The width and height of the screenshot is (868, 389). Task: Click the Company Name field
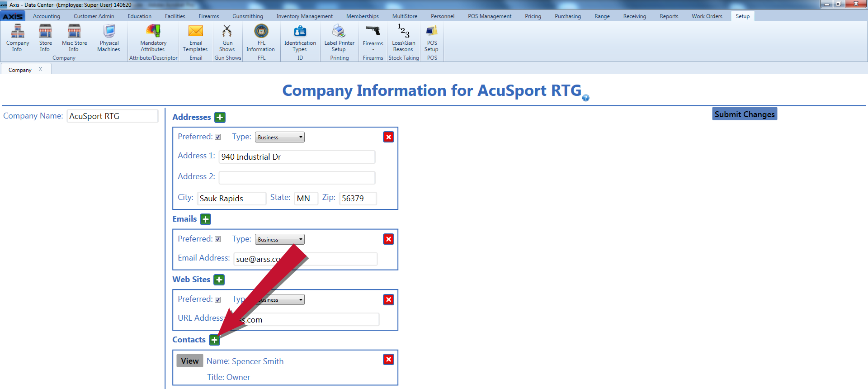(113, 116)
